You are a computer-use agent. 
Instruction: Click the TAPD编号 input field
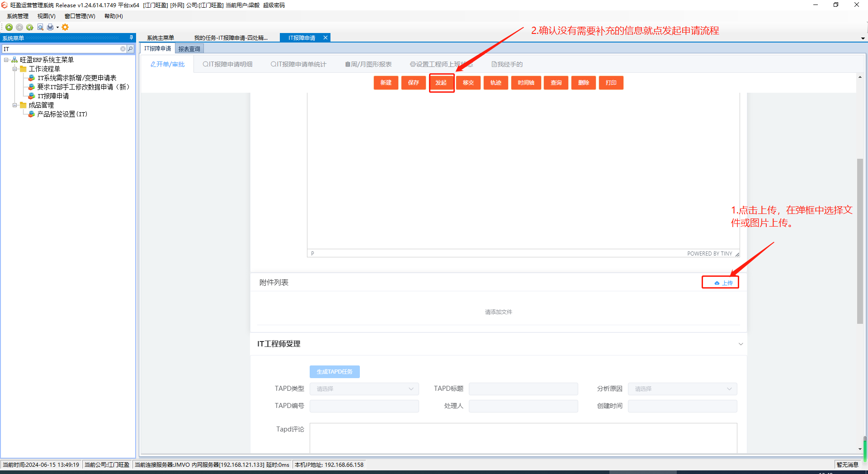click(x=364, y=406)
